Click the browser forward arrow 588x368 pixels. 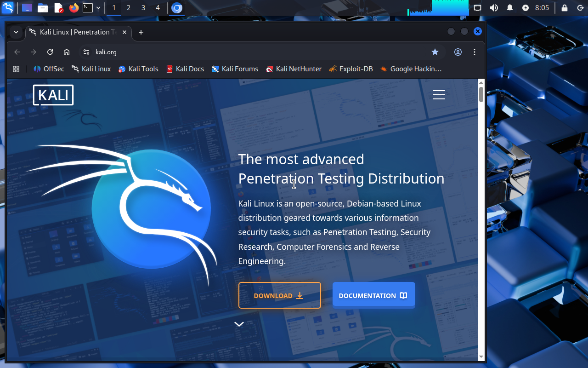[34, 52]
